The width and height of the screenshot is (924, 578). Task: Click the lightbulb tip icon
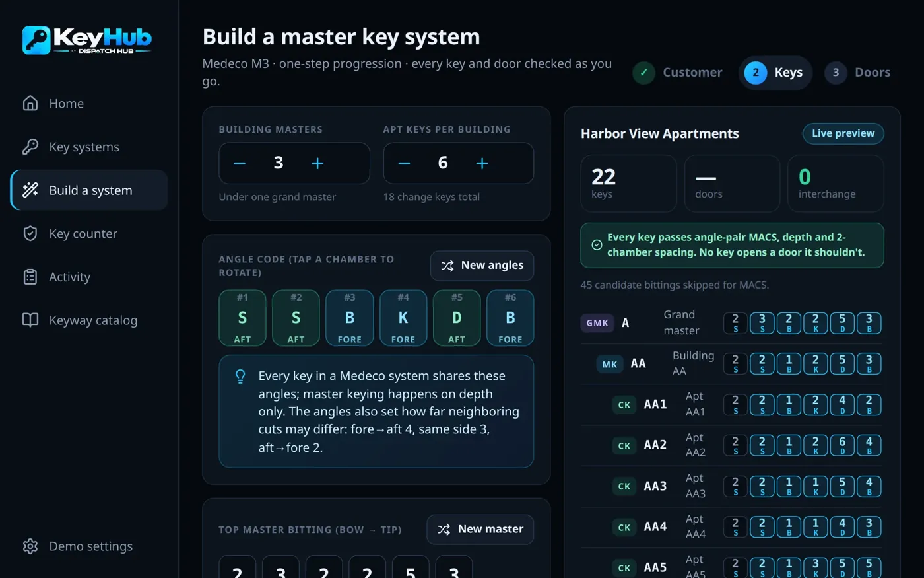(x=240, y=377)
